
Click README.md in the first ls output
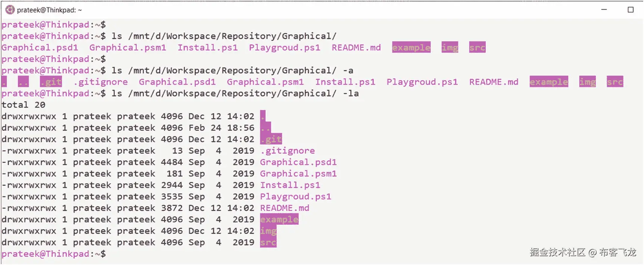(356, 47)
